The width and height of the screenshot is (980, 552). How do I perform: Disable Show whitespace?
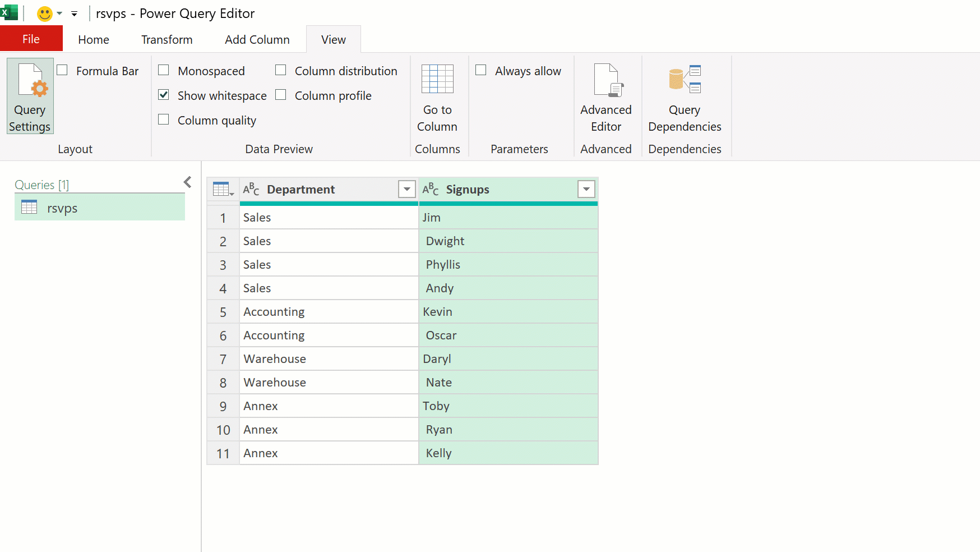(x=163, y=95)
